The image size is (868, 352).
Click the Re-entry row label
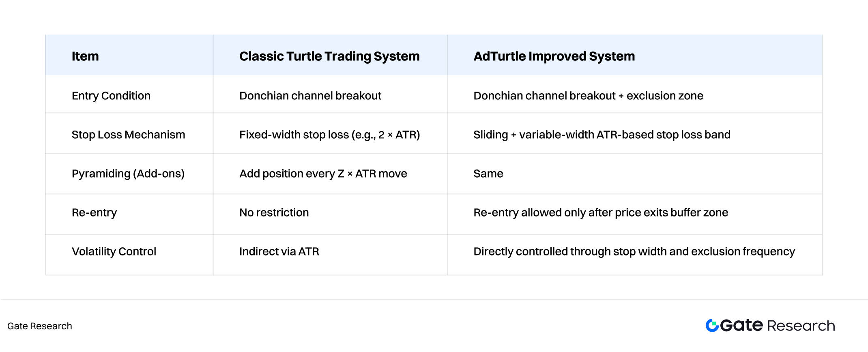pos(94,212)
